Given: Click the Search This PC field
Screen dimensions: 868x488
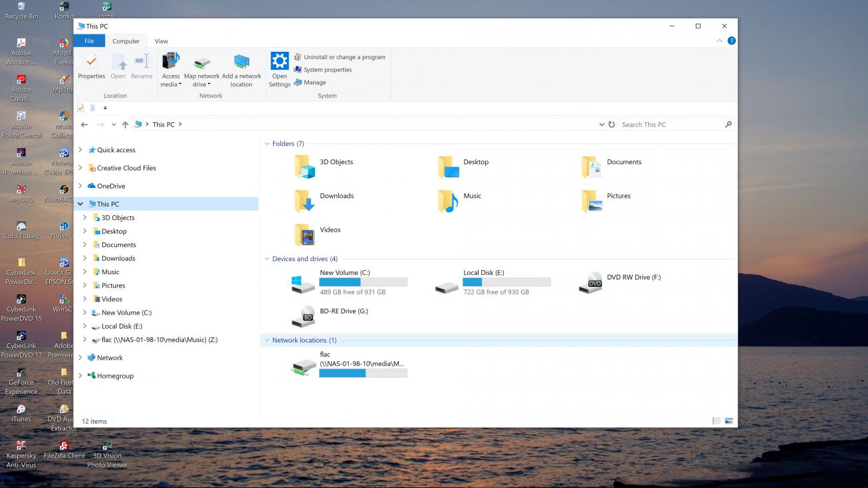Looking at the screenshot, I should [671, 124].
